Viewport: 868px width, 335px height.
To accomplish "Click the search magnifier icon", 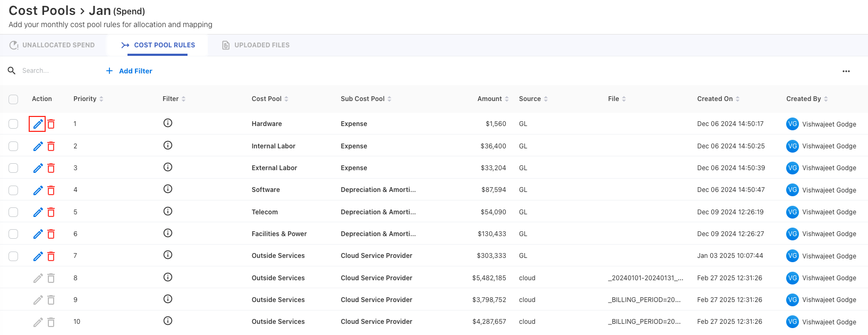I will tap(12, 71).
